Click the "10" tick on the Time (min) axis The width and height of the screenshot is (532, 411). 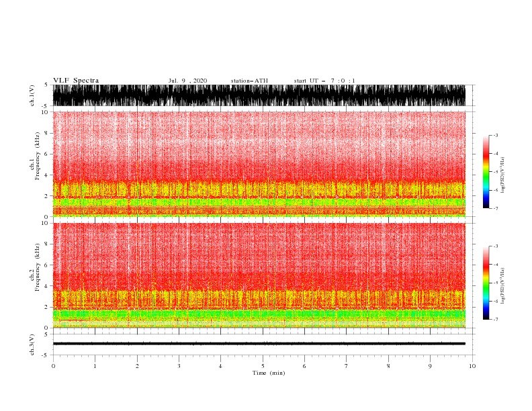coord(472,366)
